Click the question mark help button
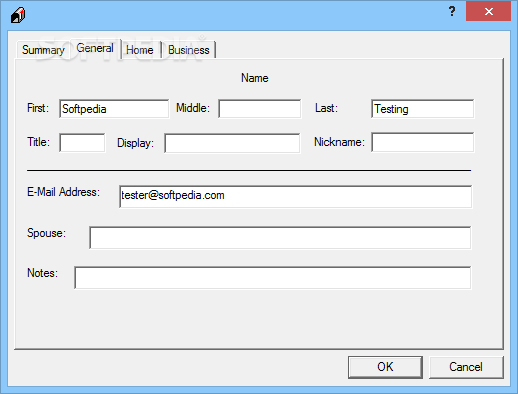Viewport: 518px width, 394px height. click(452, 11)
